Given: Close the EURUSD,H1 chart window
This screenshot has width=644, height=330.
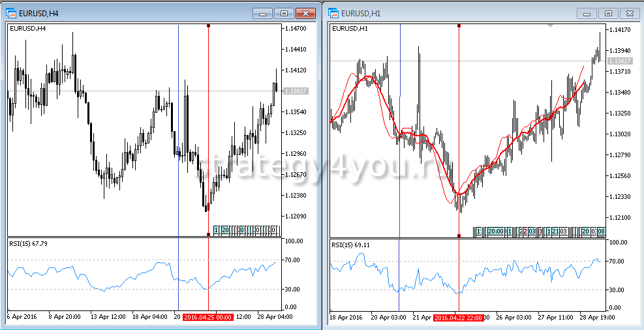Looking at the screenshot, I should click(x=629, y=13).
